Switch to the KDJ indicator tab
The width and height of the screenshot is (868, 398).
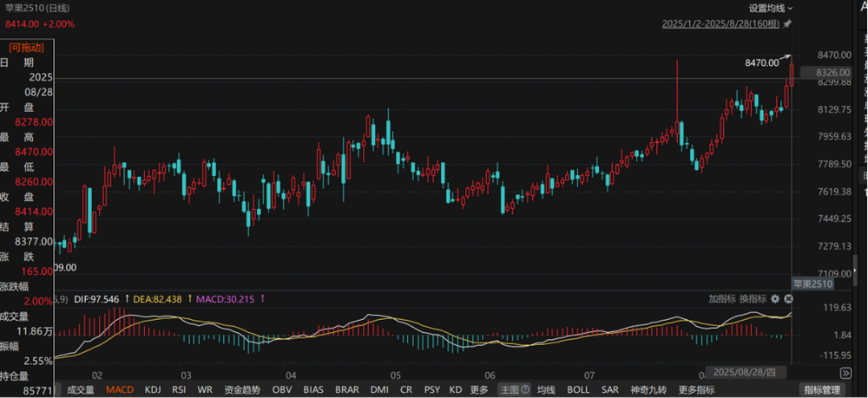(x=153, y=390)
